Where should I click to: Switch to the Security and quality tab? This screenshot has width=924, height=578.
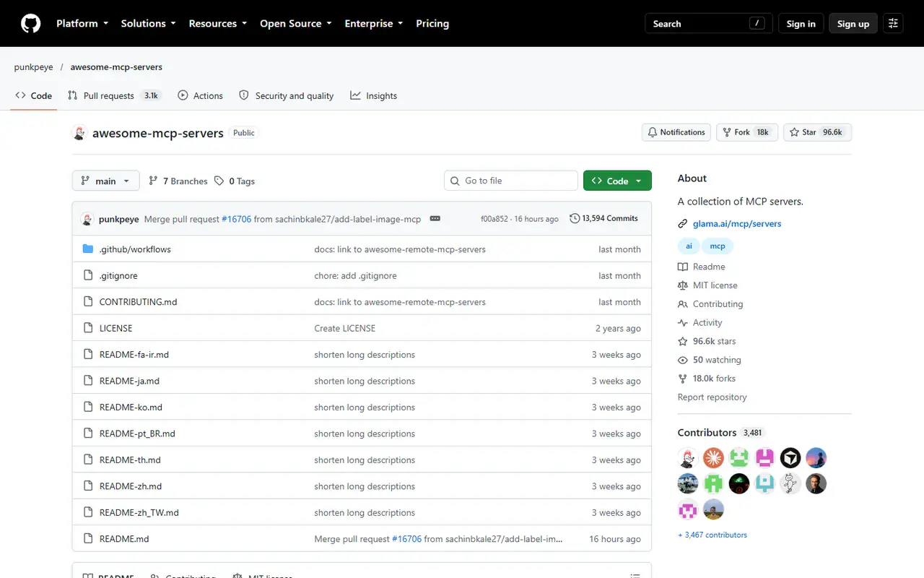click(286, 95)
